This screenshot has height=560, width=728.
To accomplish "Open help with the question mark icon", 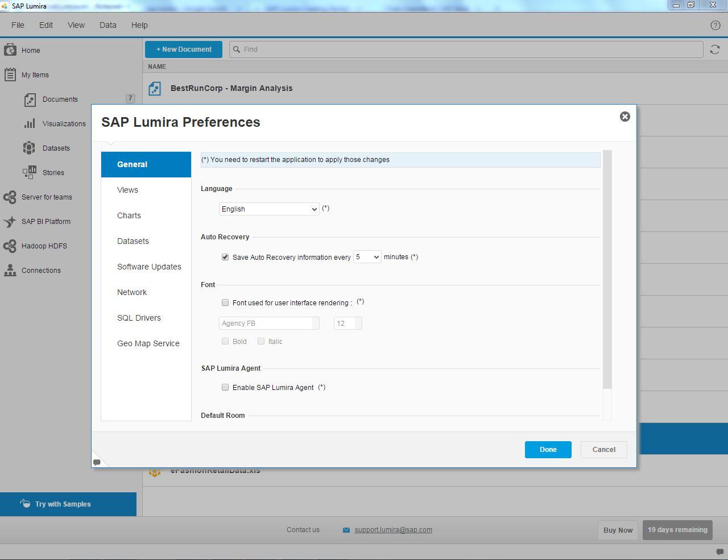I will pyautogui.click(x=715, y=25).
